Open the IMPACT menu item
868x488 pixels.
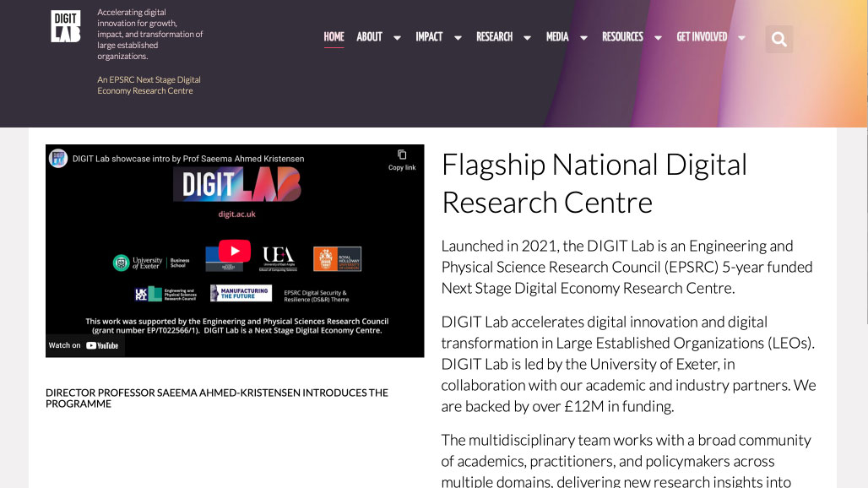click(429, 37)
